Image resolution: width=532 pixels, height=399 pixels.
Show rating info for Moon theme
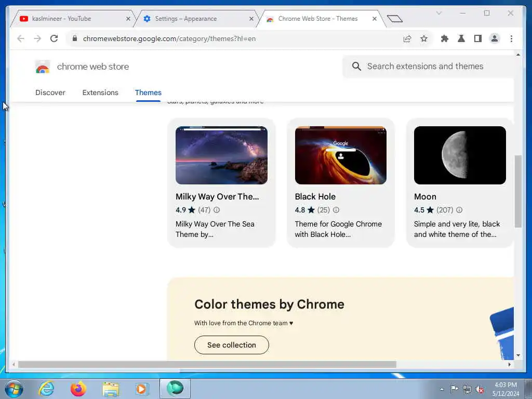pos(459,210)
